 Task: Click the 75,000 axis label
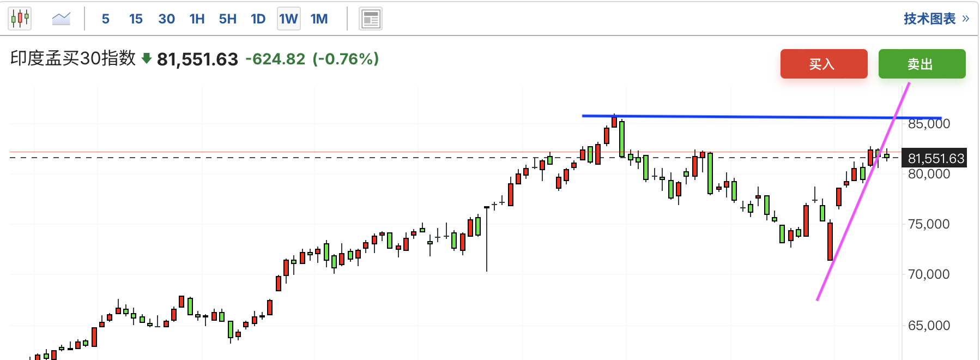[x=929, y=224]
